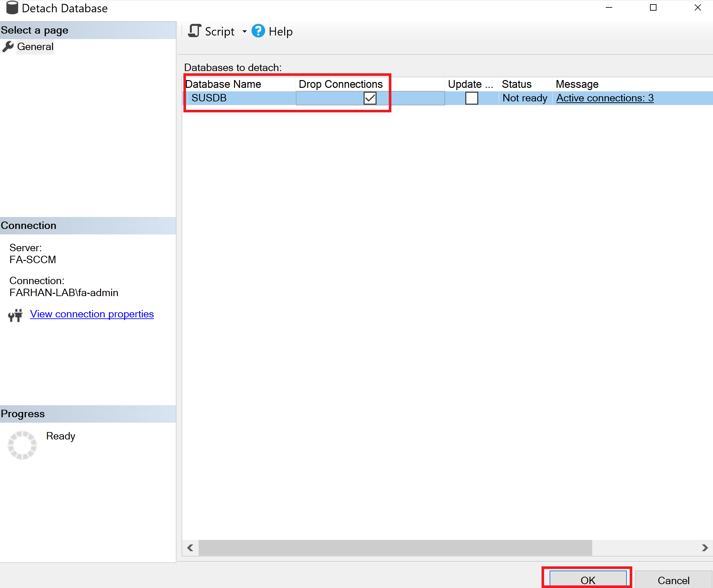This screenshot has width=713, height=588.
Task: Open View connection properties link
Action: click(x=92, y=314)
